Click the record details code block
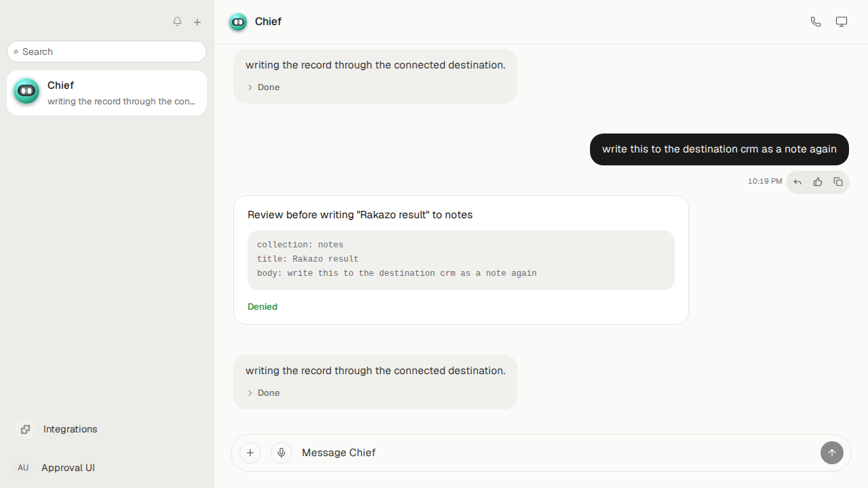Screen dimensions: 868x488 tap(461, 260)
